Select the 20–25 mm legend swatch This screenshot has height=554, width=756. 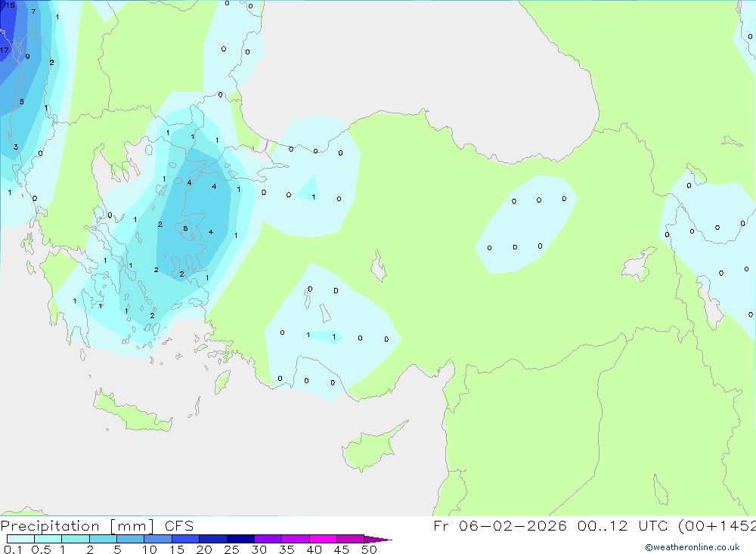point(213,539)
